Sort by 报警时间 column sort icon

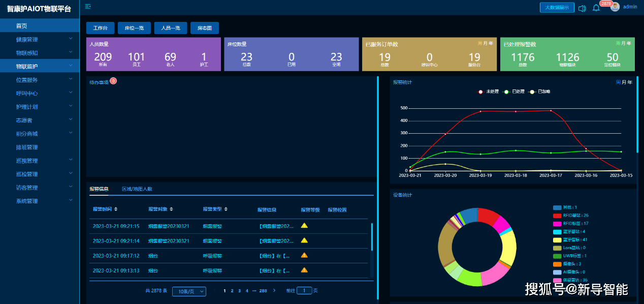(116, 209)
